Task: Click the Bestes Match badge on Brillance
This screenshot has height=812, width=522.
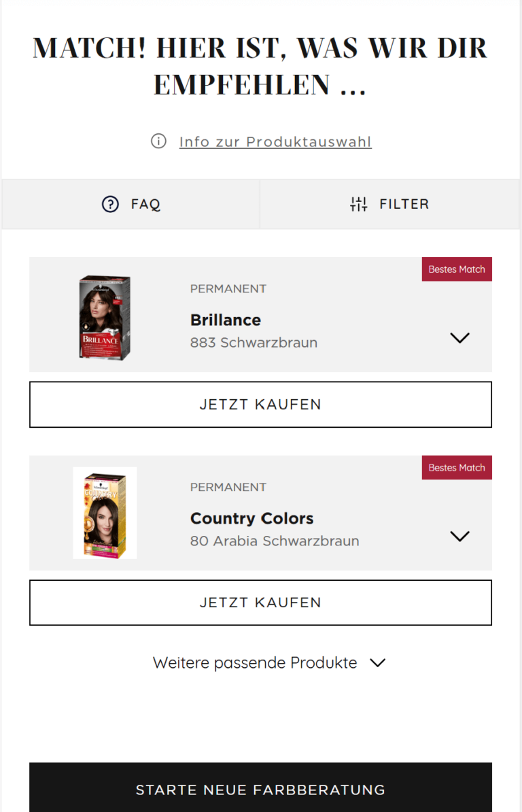Action: [x=457, y=269]
